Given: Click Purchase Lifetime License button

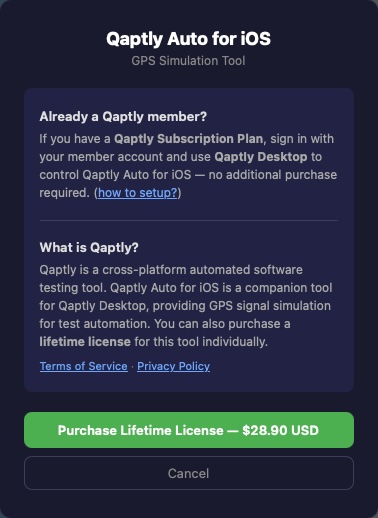Looking at the screenshot, I should [189, 430].
